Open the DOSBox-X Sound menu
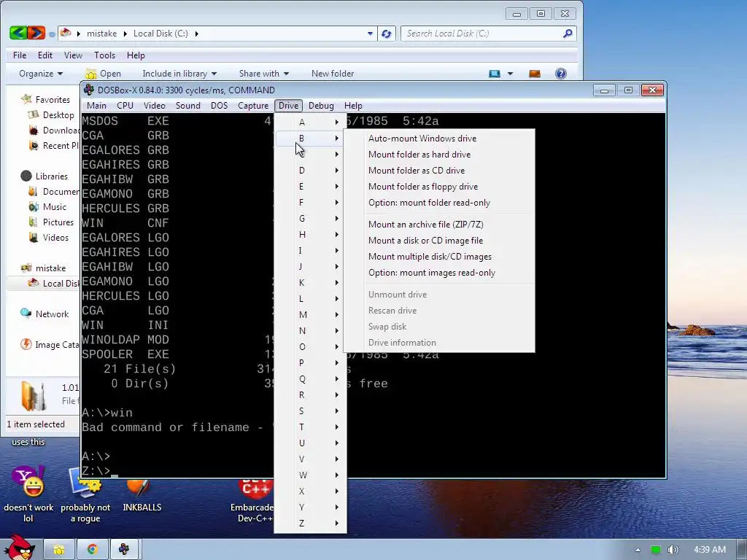This screenshot has height=560, width=747. [187, 106]
